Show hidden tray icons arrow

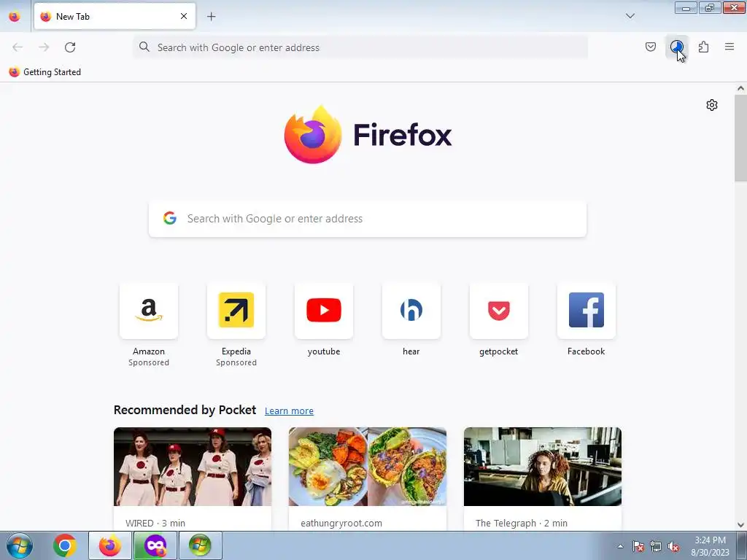pyautogui.click(x=620, y=546)
